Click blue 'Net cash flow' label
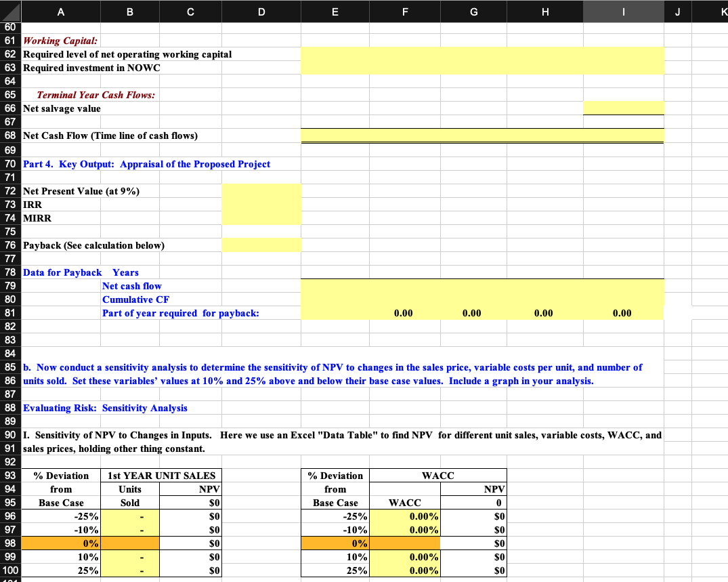 click(x=132, y=286)
